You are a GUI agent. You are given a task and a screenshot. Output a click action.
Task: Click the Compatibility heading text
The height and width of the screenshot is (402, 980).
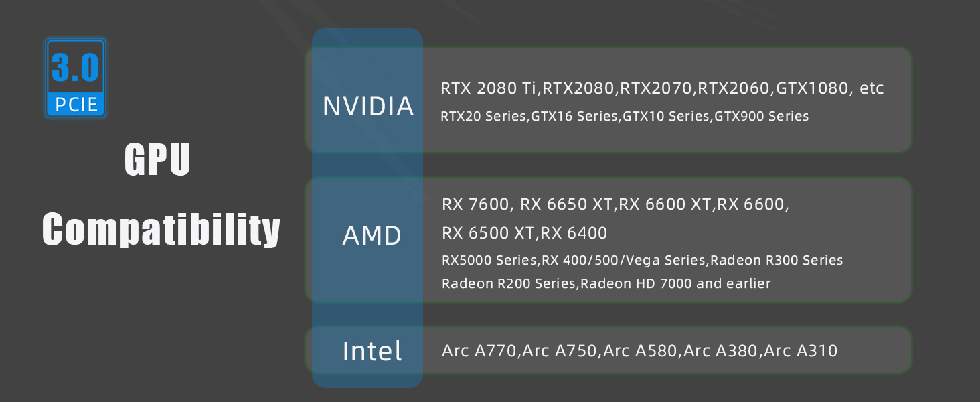coord(161,230)
